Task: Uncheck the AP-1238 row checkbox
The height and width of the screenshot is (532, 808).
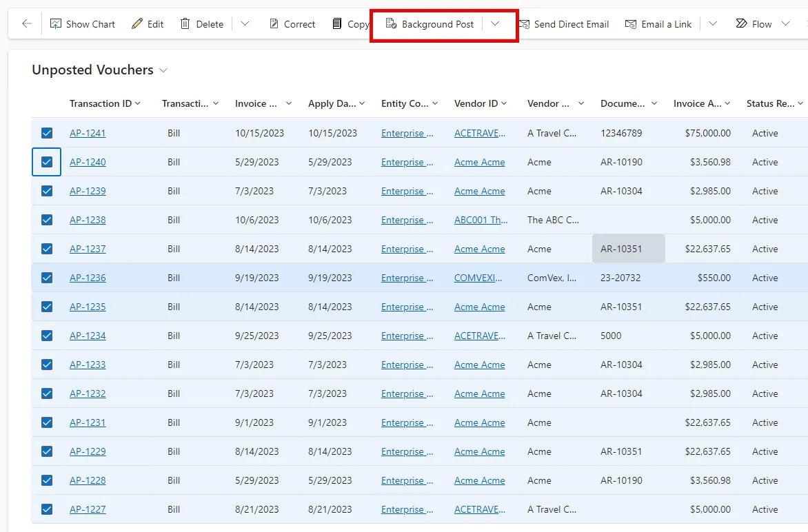Action: [47, 220]
